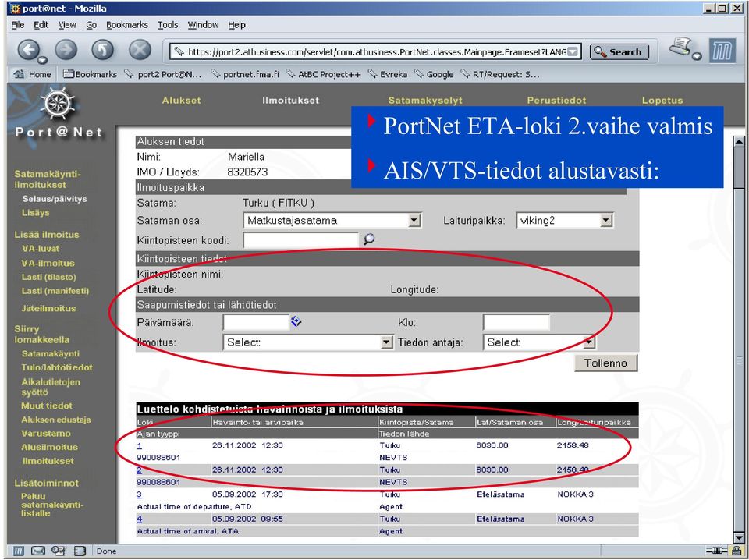
Task: Open the Lasti (tilasto) sidebar link
Action: 48,277
